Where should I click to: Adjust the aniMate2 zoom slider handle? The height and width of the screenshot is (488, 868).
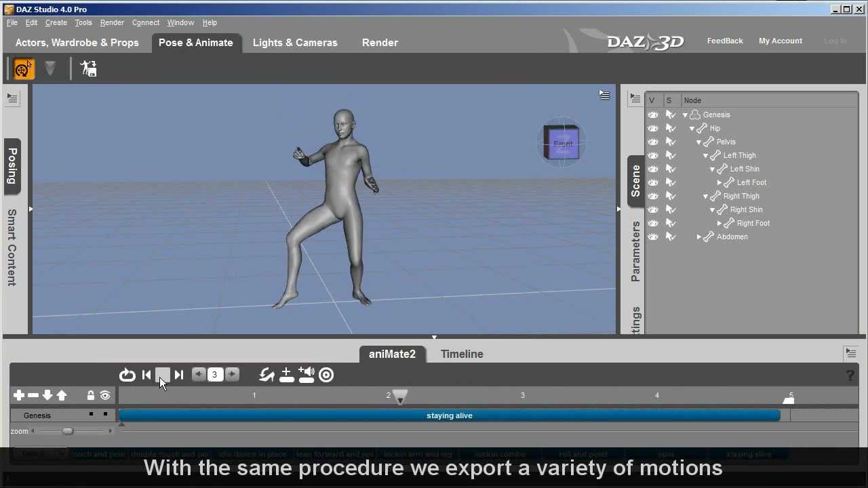67,431
